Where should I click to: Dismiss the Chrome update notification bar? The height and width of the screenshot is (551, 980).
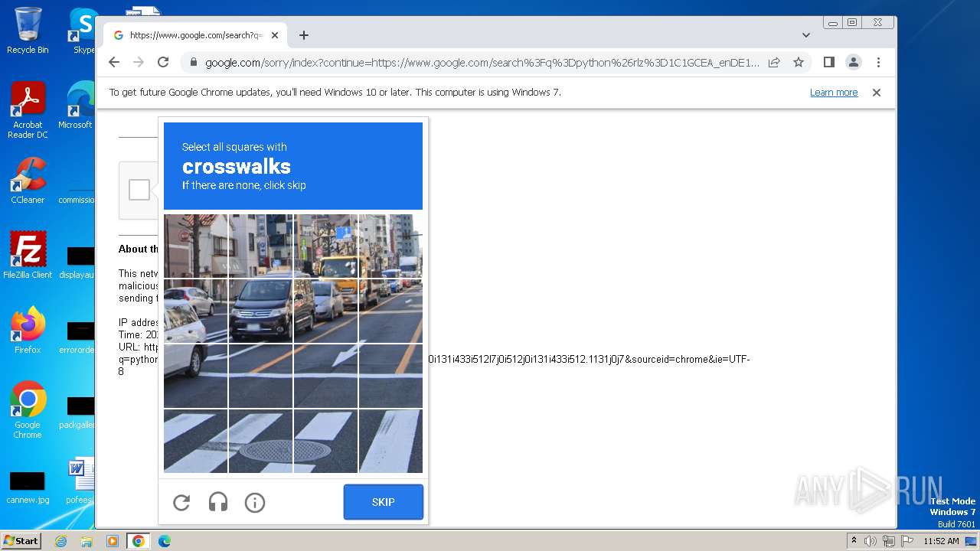pos(877,93)
